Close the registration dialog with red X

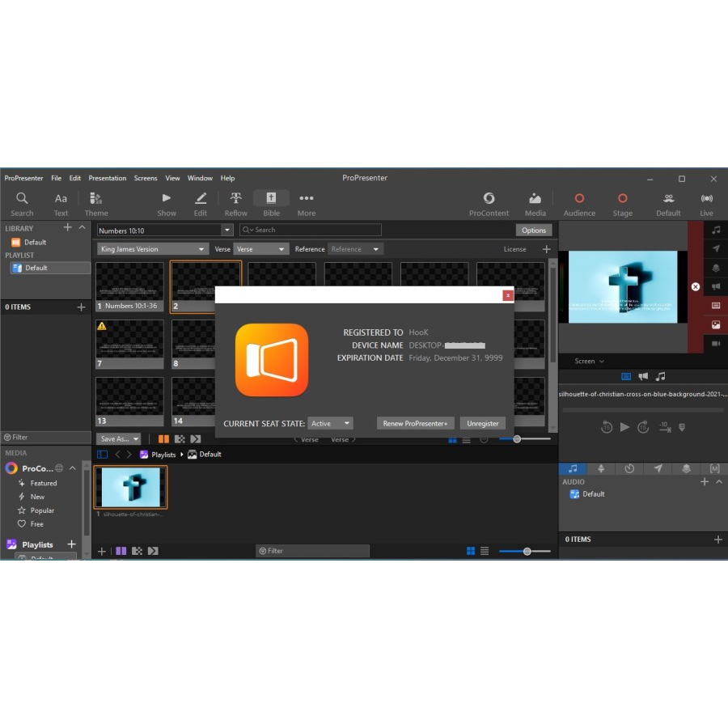point(508,295)
